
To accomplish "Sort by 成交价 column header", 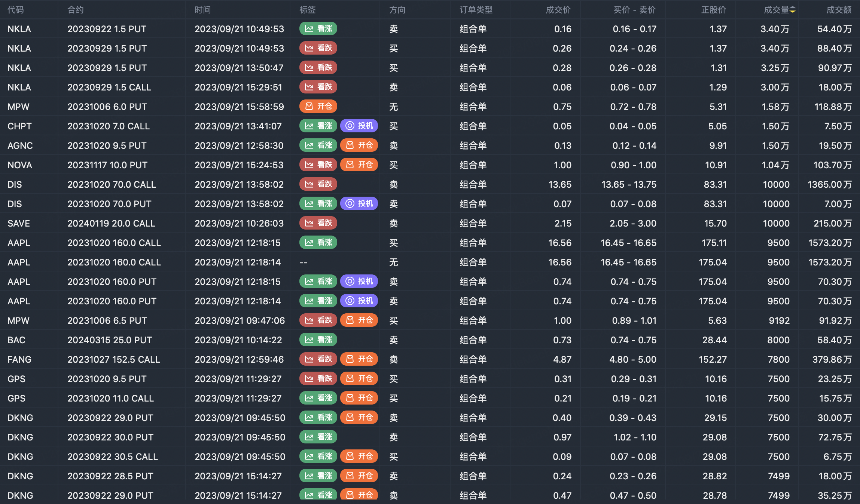I will 558,10.
